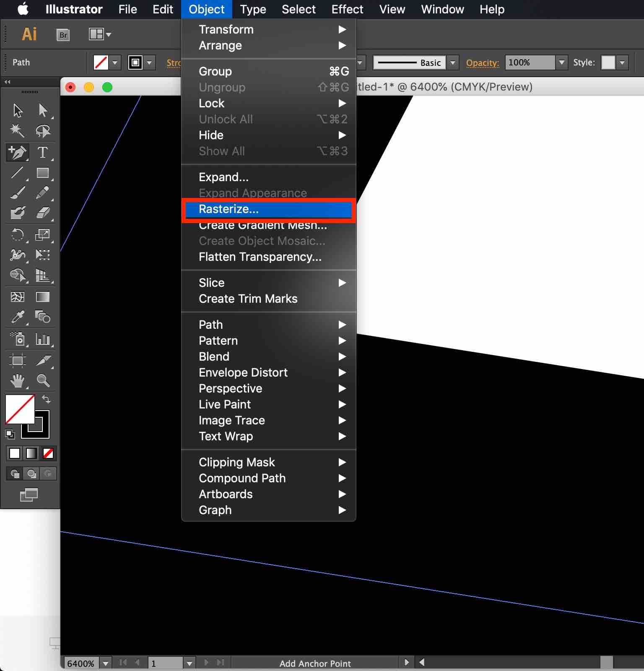The image size is (644, 671).
Task: Open the Effect menu in menu bar
Action: 347,9
